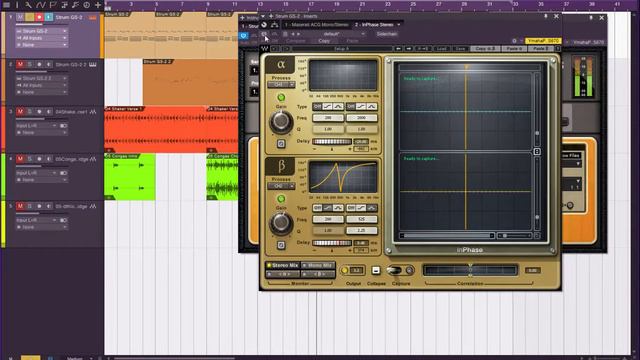The image size is (640, 360).
Task: Open None output dropdown on track 1
Action: [x=41, y=45]
